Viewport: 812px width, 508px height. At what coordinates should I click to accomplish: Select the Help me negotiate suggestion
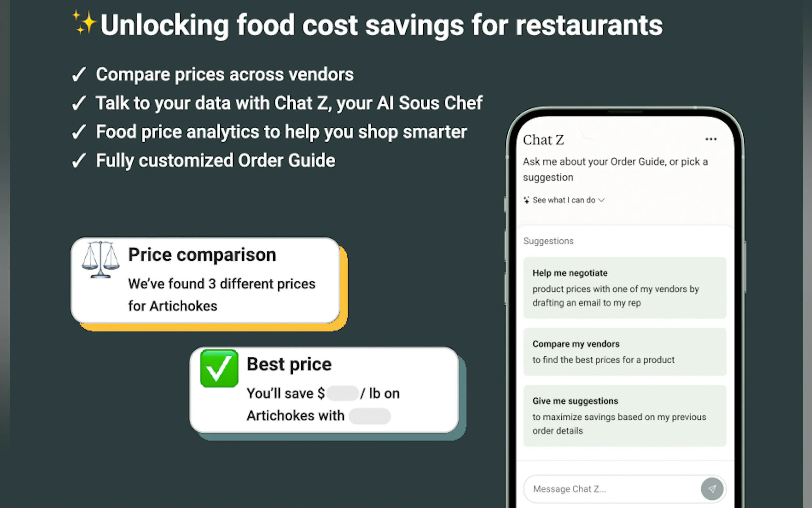pos(624,288)
